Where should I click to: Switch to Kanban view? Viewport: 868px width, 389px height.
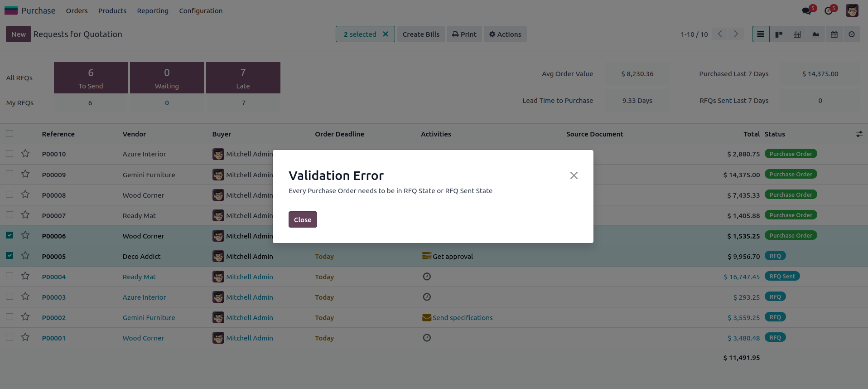(x=779, y=34)
